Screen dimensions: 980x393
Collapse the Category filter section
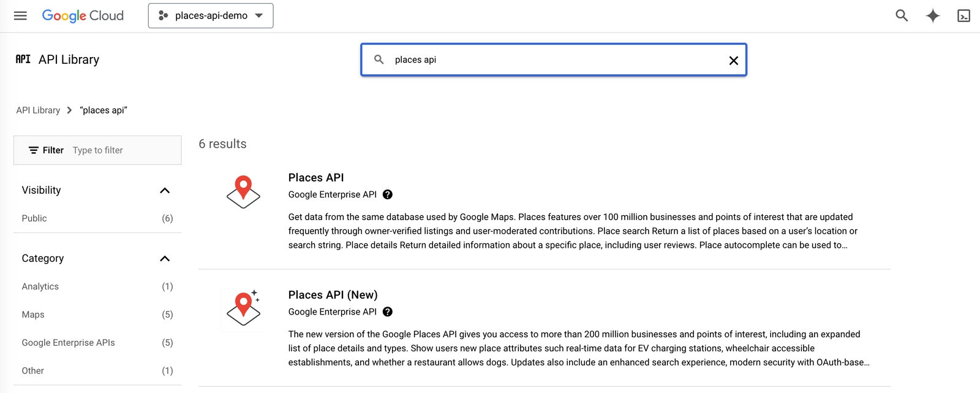(164, 259)
